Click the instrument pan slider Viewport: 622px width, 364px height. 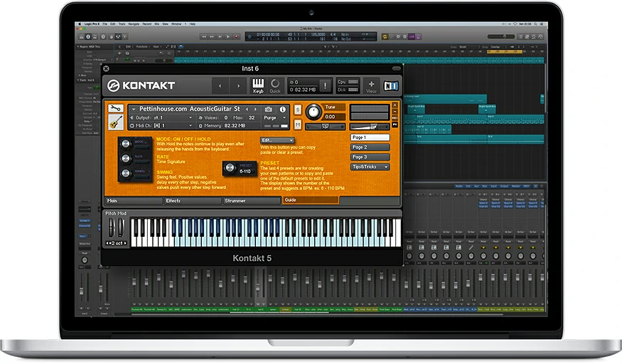326,127
